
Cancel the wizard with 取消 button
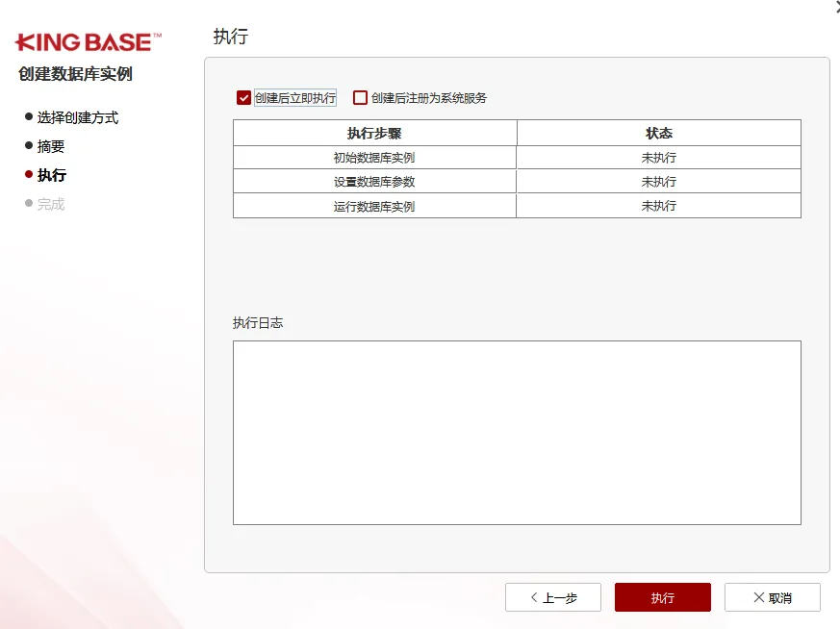772,597
